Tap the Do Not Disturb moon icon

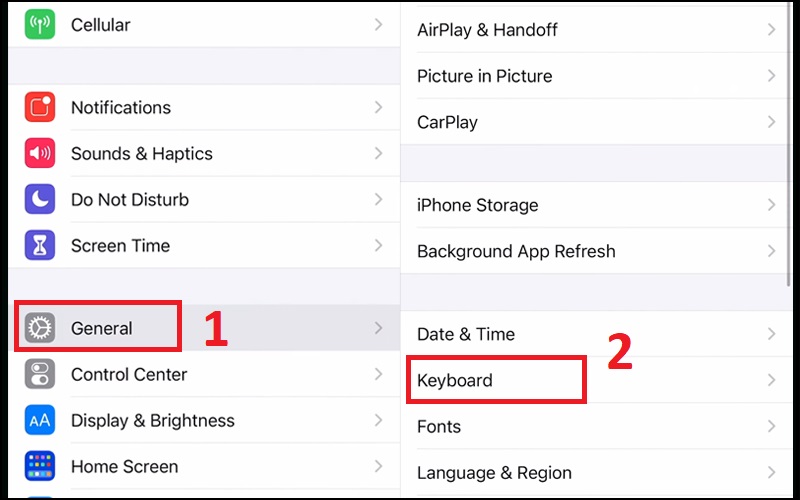tap(40, 200)
